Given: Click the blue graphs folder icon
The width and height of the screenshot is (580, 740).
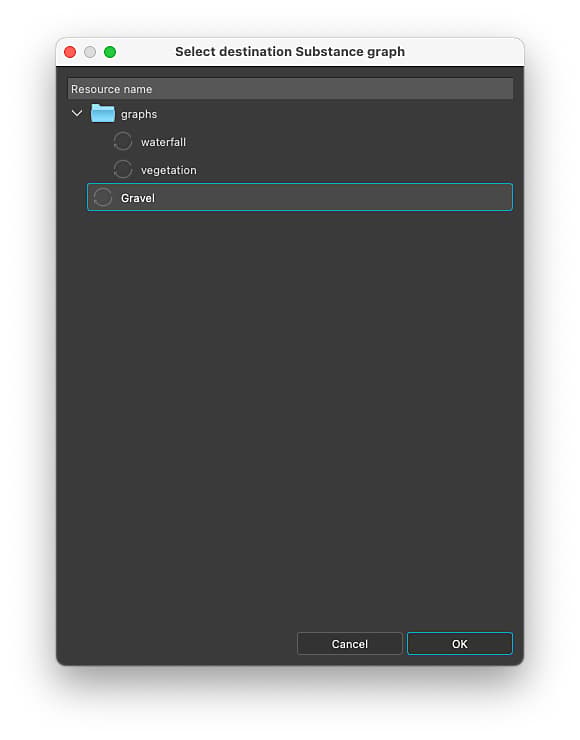Looking at the screenshot, I should (103, 114).
